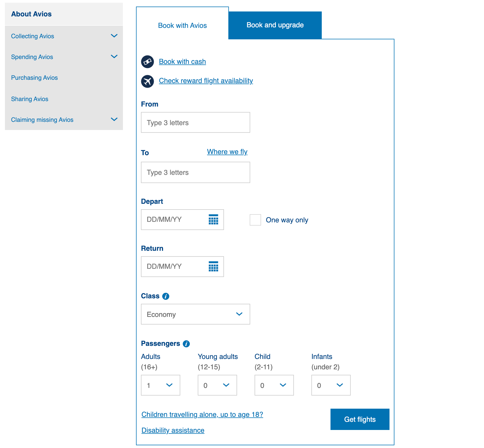Screen dimensions: 484x448
Task: Open the Return date calendar picker
Action: click(x=213, y=267)
